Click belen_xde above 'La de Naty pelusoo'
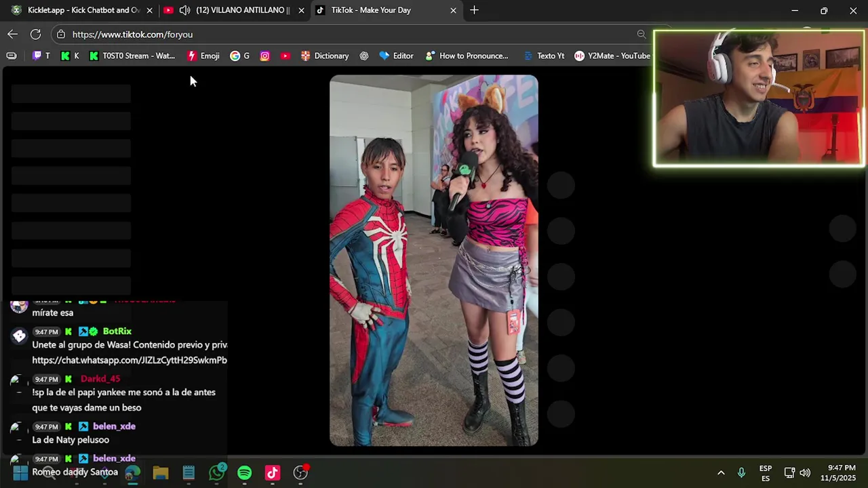Viewport: 868px width, 488px height. coord(114,426)
